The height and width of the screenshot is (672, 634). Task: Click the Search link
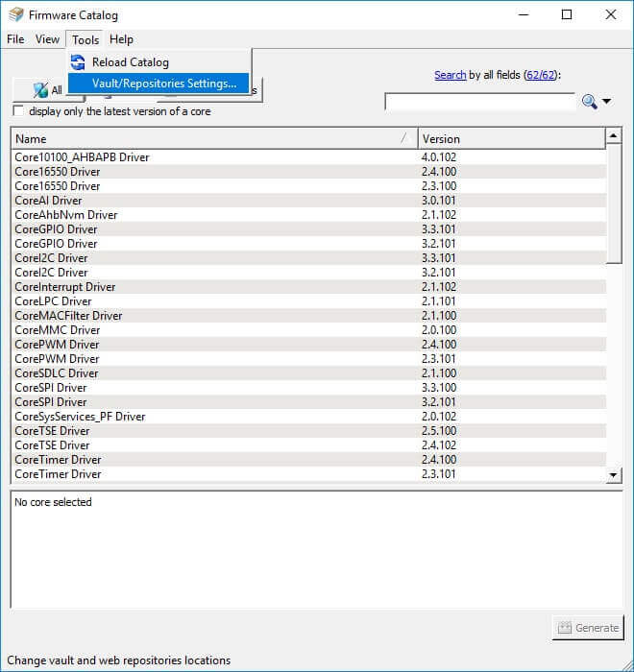[450, 75]
